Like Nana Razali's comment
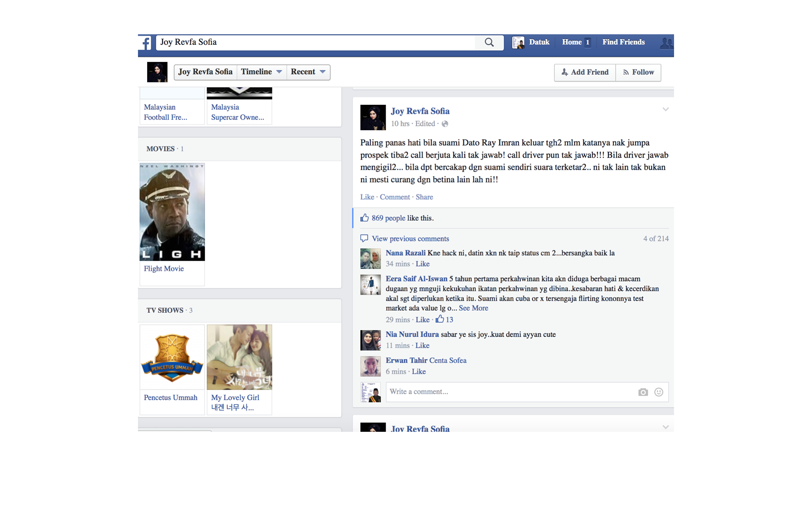The height and width of the screenshot is (508, 812). tap(423, 264)
